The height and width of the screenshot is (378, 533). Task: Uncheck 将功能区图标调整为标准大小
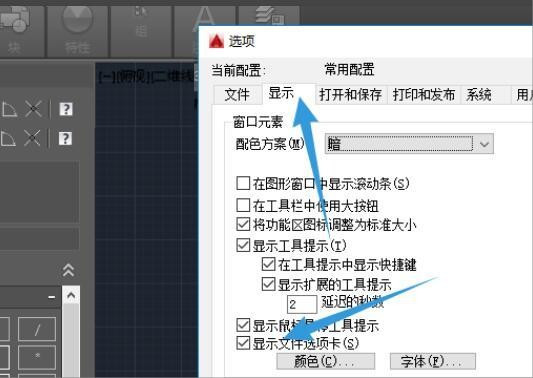[x=243, y=225]
